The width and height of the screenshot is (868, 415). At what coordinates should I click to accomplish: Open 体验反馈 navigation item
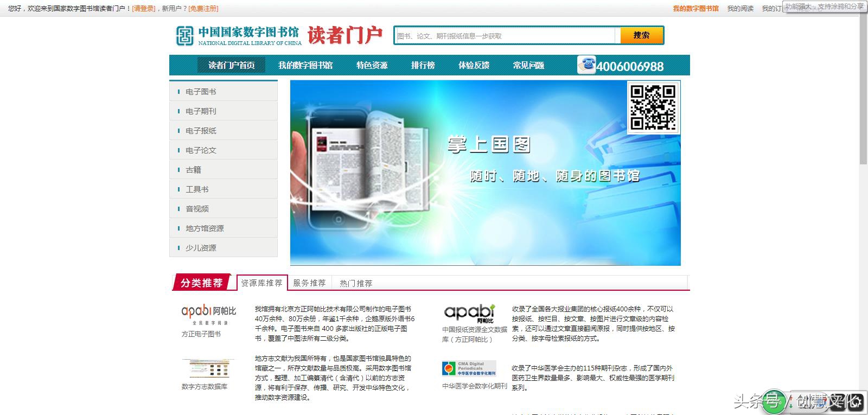(474, 65)
